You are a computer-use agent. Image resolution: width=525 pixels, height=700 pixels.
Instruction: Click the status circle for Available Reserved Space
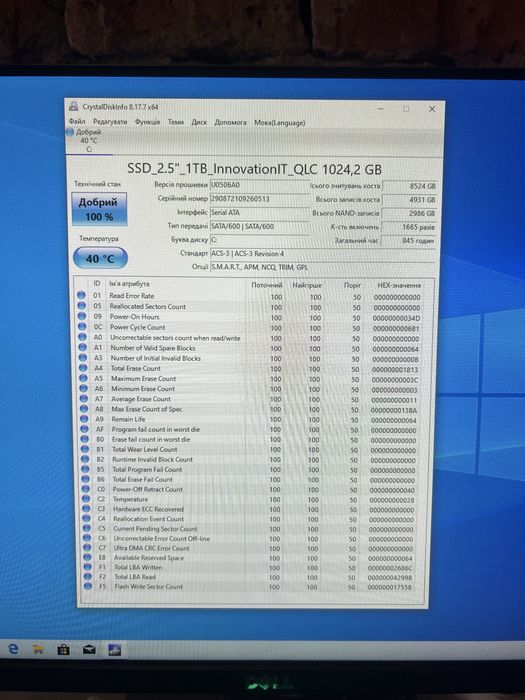(x=88, y=557)
